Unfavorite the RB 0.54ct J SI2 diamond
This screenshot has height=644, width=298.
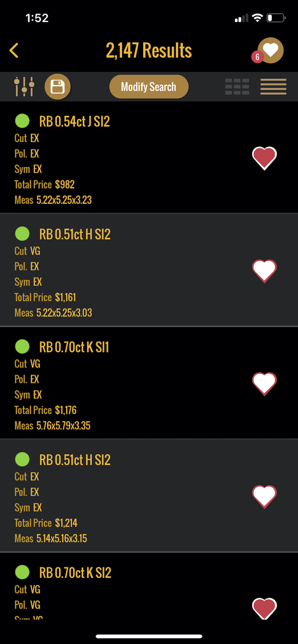click(264, 158)
